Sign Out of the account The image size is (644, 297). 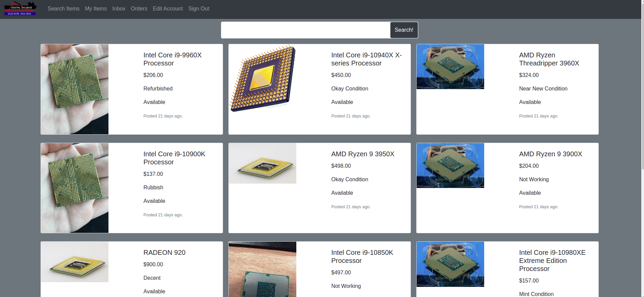click(x=199, y=9)
